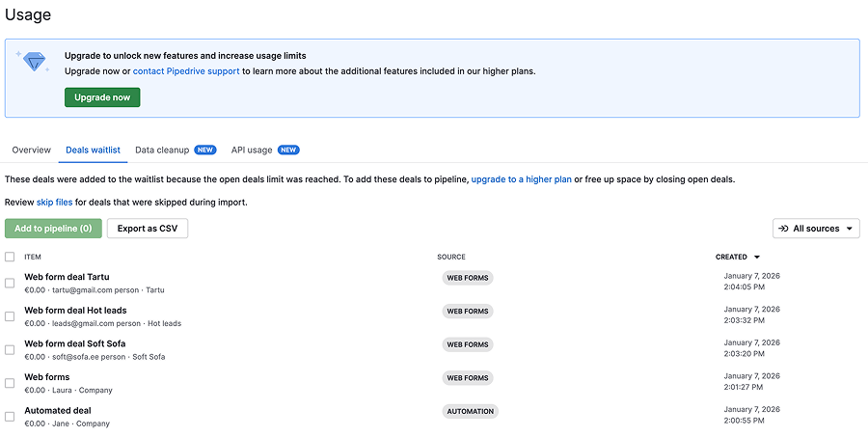Click the NEW badge beside Data cleanup
868x437 pixels.
click(x=205, y=150)
